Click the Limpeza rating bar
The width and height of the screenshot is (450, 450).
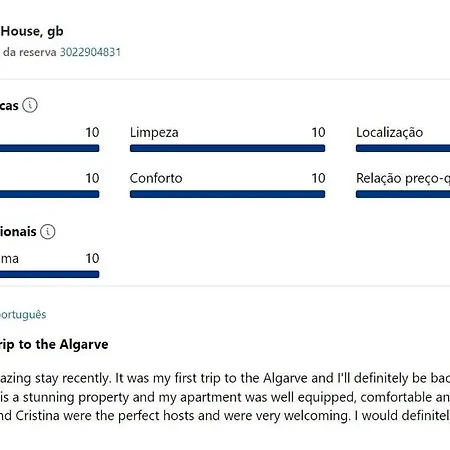227,148
